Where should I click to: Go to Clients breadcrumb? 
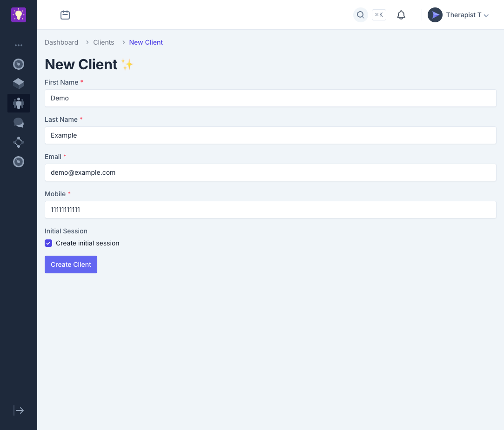click(x=103, y=42)
